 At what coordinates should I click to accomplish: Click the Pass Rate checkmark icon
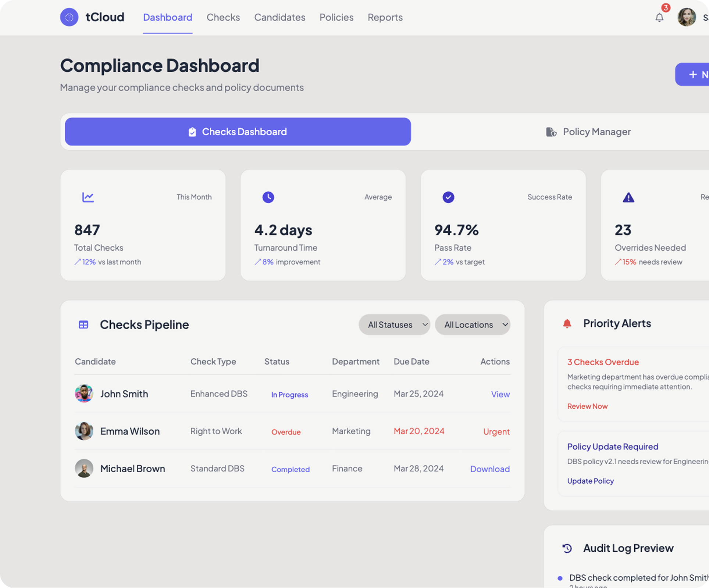[448, 197]
